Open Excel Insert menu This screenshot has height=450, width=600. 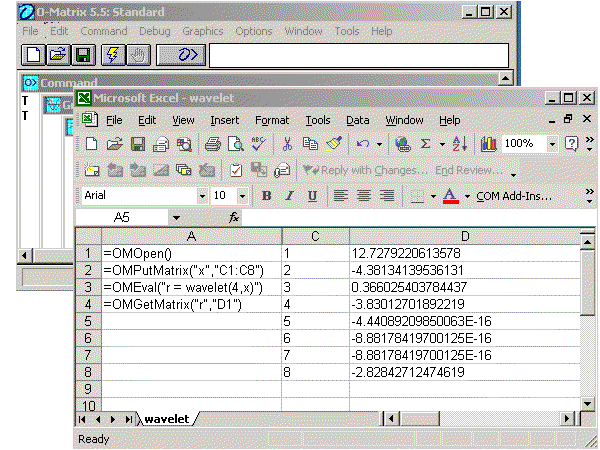point(225,120)
